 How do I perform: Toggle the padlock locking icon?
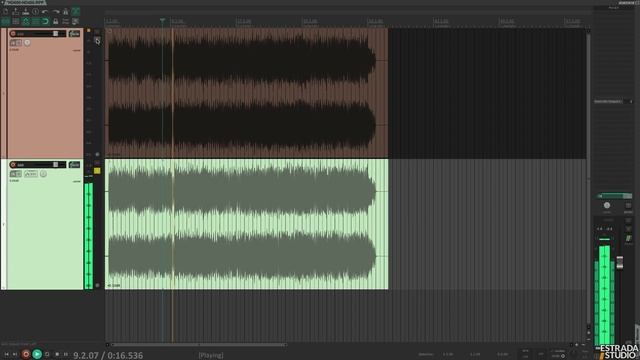coord(56,21)
